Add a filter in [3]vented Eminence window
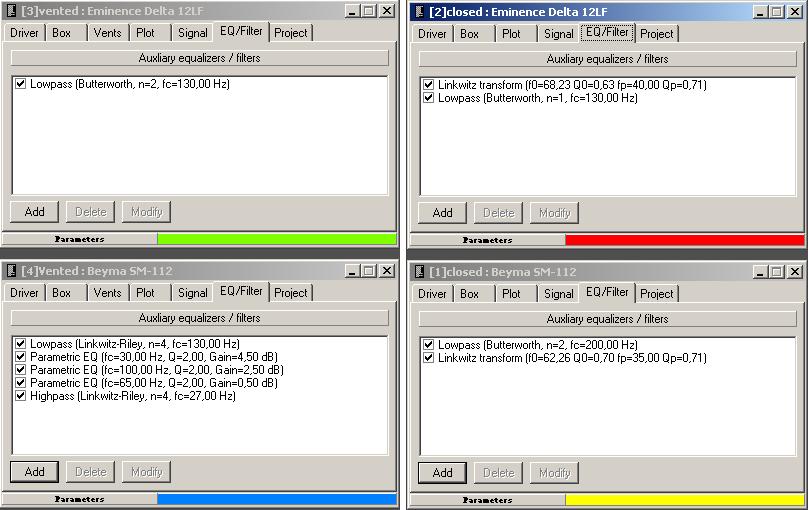This screenshot has width=808, height=510. click(x=35, y=212)
